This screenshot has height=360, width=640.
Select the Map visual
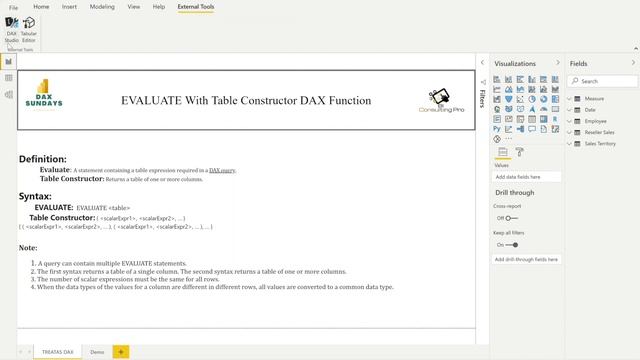click(497, 109)
